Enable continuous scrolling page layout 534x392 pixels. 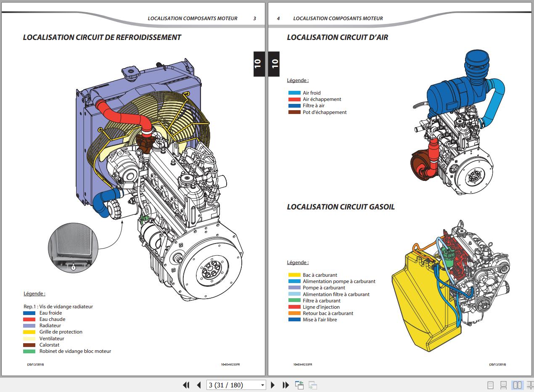coord(503,385)
